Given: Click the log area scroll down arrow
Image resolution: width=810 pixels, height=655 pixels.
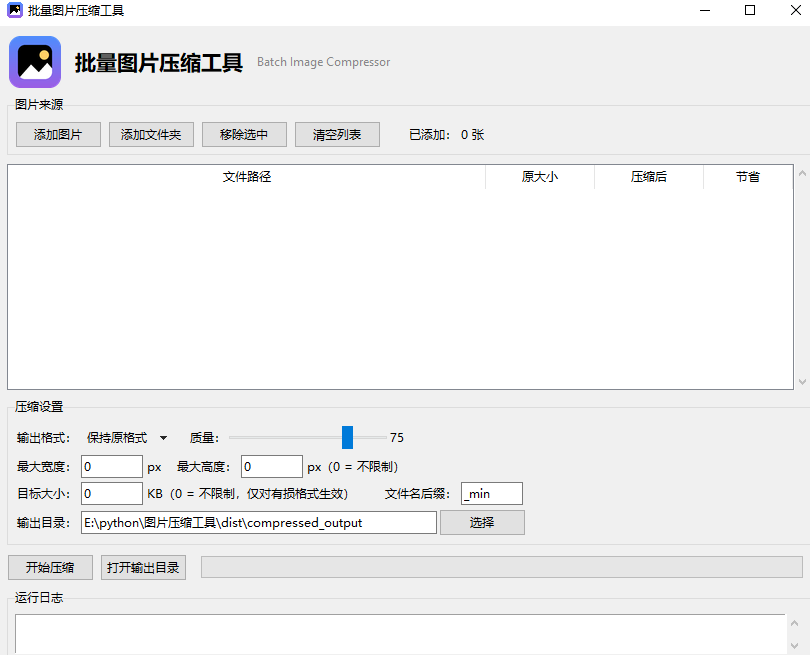Looking at the screenshot, I should click(x=795, y=646).
